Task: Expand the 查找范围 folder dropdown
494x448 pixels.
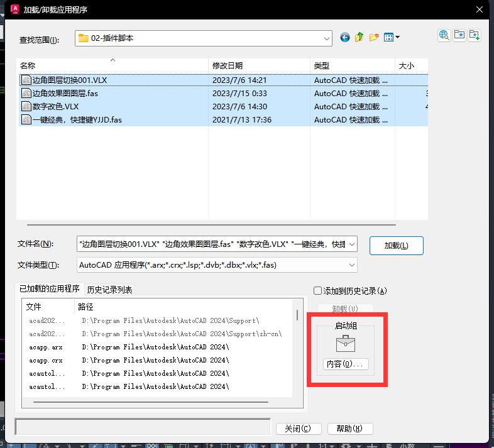Action: click(326, 38)
